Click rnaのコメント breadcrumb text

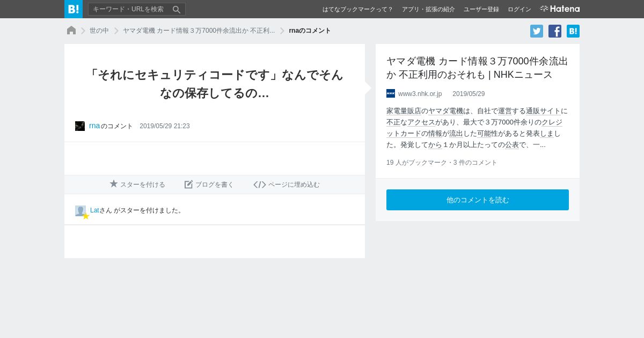coord(310,31)
